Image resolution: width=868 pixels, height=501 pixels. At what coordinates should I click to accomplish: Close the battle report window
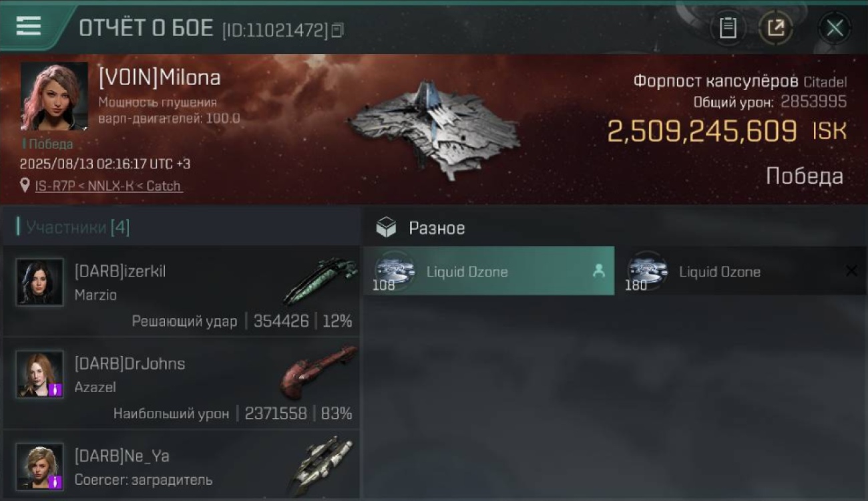tap(835, 28)
